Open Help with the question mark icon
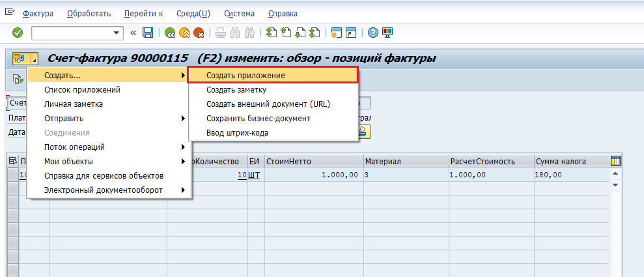This screenshot has width=644, height=277. tap(373, 33)
